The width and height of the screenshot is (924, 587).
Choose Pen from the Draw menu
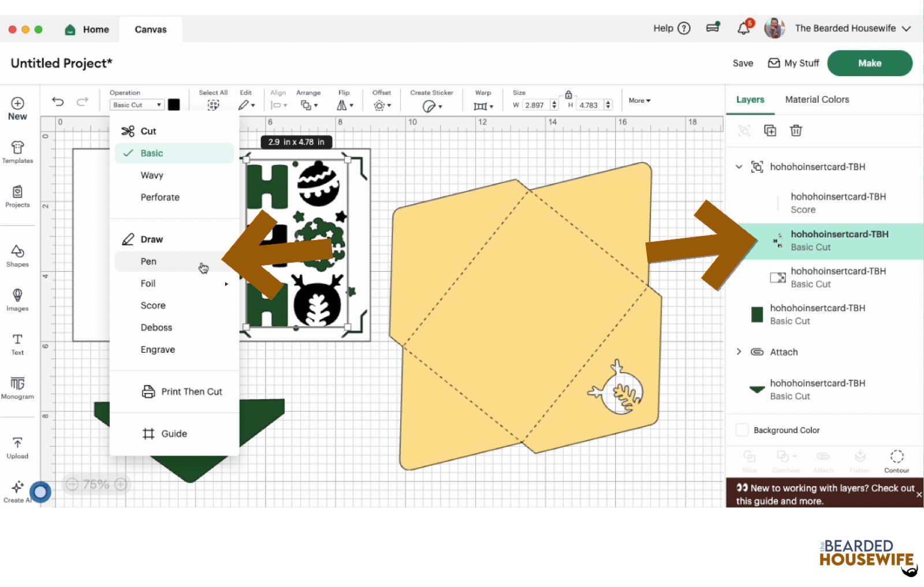click(x=148, y=261)
